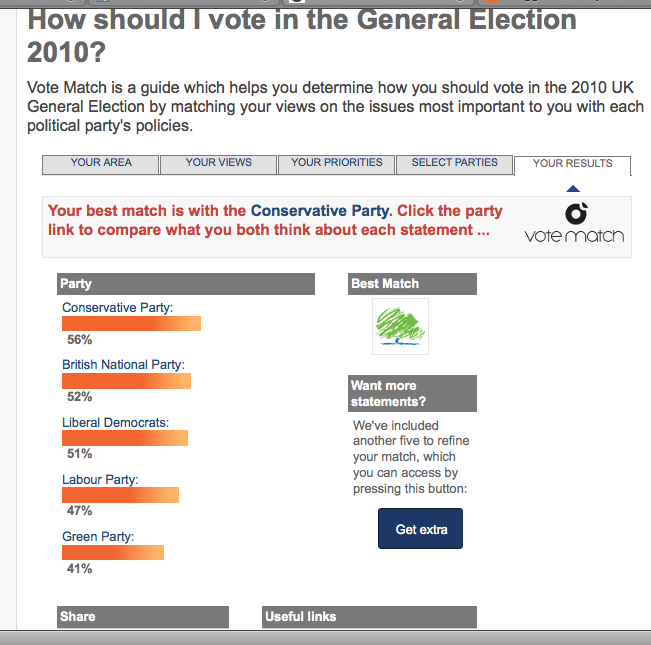Open the British National Party link

point(123,365)
